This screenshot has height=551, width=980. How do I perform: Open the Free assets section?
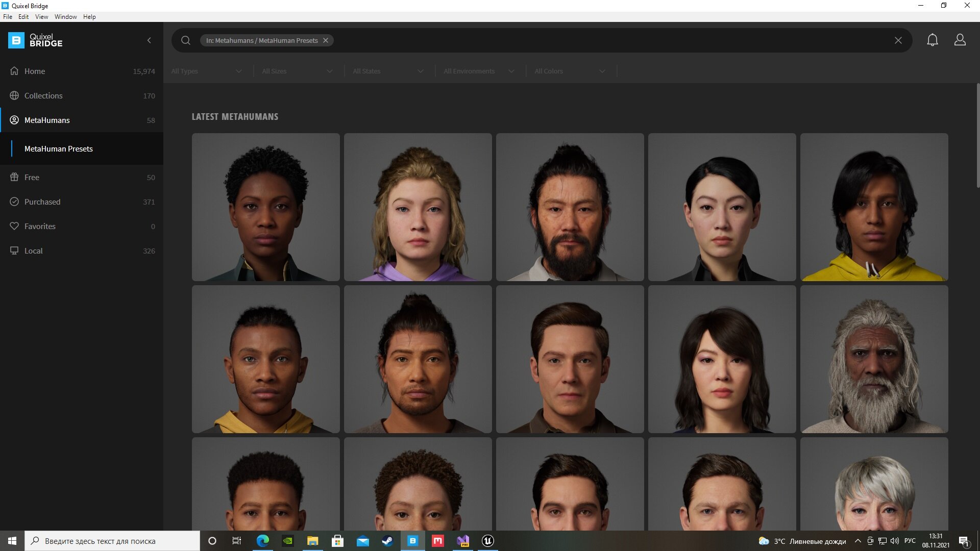pos(82,177)
